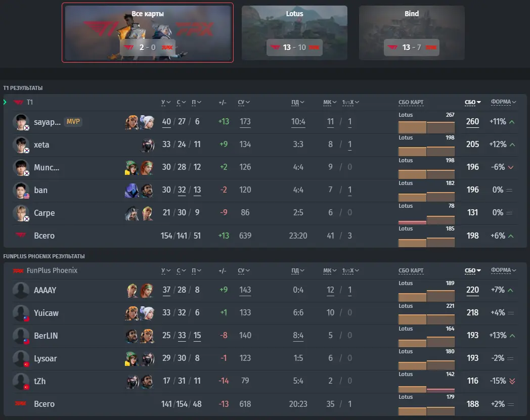The height and width of the screenshot is (420, 530).
Task: Select the Все карты tab
Action: tap(147, 32)
